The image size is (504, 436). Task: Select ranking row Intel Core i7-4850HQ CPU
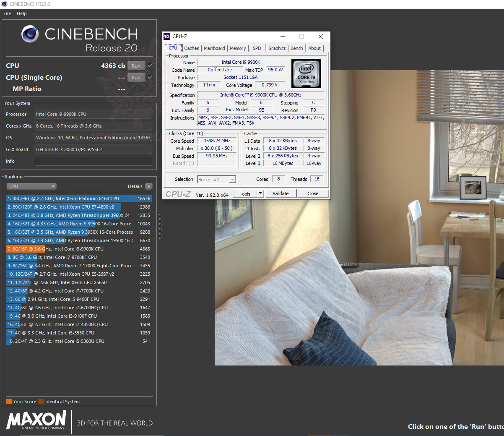[x=79, y=324]
